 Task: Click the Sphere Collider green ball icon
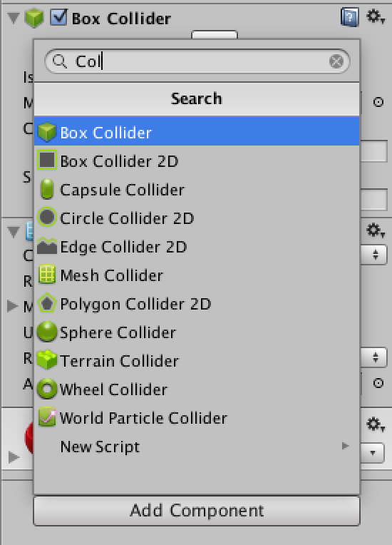click(47, 331)
